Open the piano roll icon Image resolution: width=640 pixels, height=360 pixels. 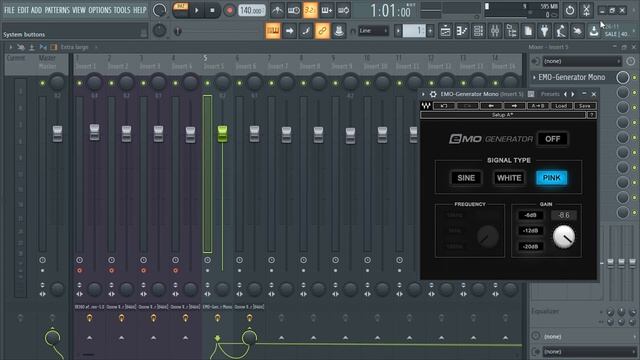tap(462, 31)
